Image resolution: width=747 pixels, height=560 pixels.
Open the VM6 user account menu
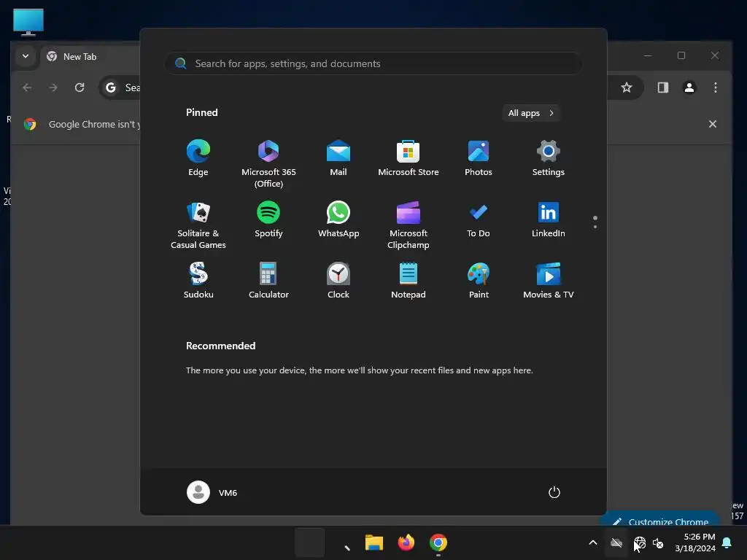click(212, 492)
